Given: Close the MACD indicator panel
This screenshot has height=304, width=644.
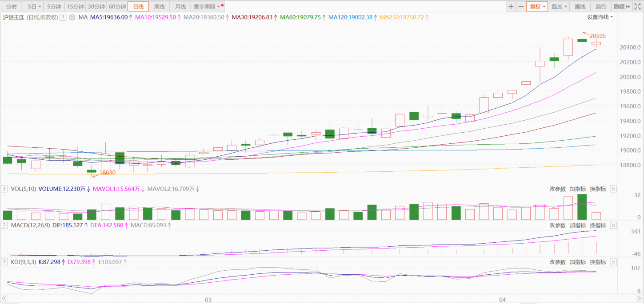Looking at the screenshot, I should tap(613, 225).
